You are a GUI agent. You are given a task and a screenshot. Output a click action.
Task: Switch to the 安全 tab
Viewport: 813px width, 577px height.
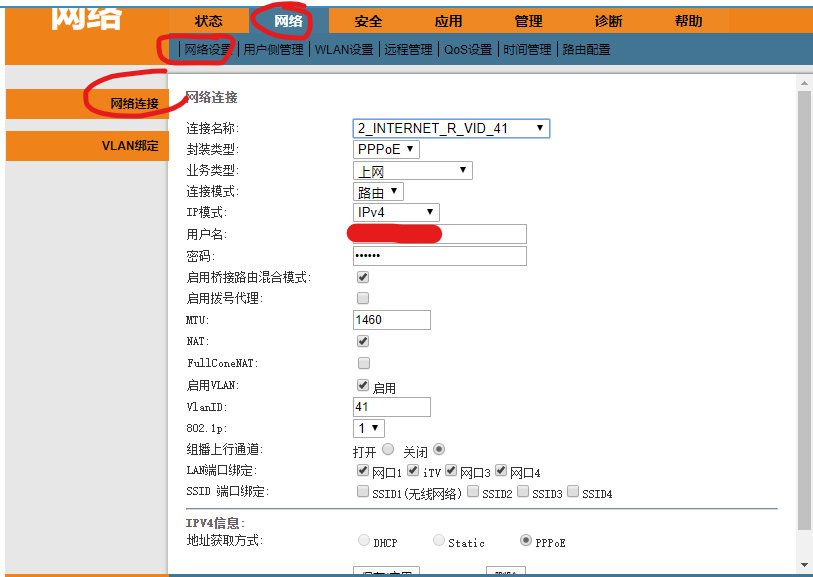(x=368, y=20)
